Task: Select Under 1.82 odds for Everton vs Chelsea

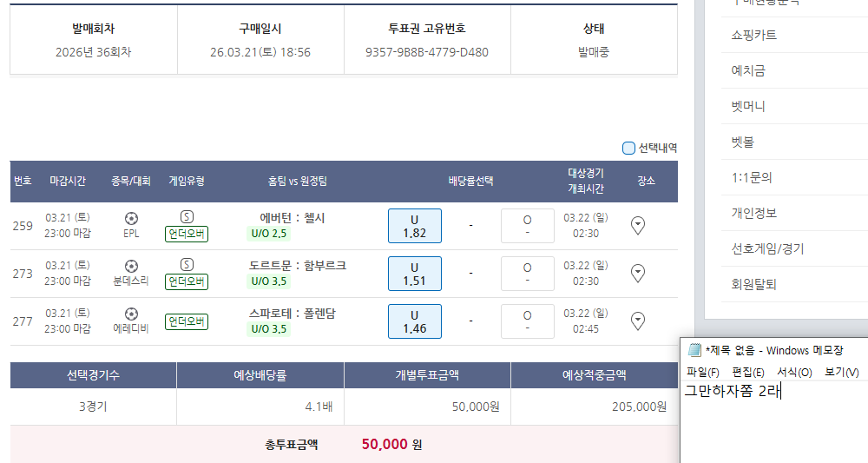Action: pos(414,226)
